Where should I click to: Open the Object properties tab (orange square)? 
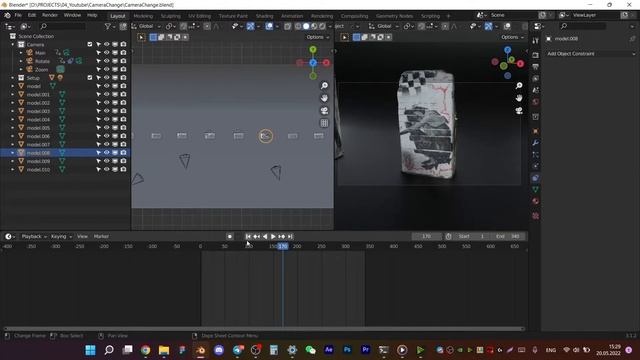tap(536, 131)
